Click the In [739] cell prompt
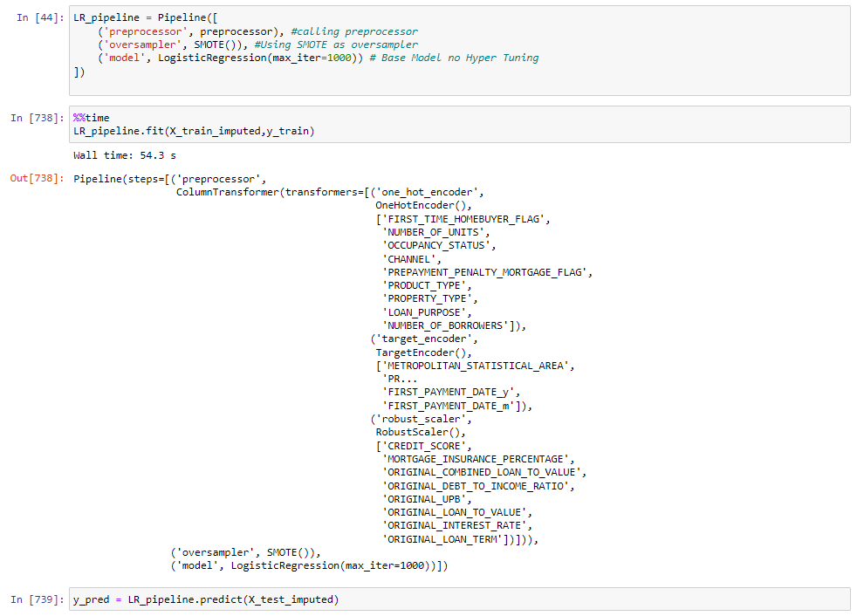The height and width of the screenshot is (616, 857). pyautogui.click(x=38, y=599)
